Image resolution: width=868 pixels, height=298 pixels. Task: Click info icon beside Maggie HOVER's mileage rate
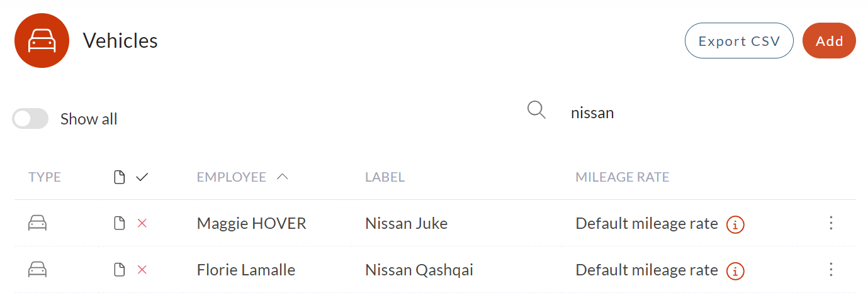click(735, 224)
